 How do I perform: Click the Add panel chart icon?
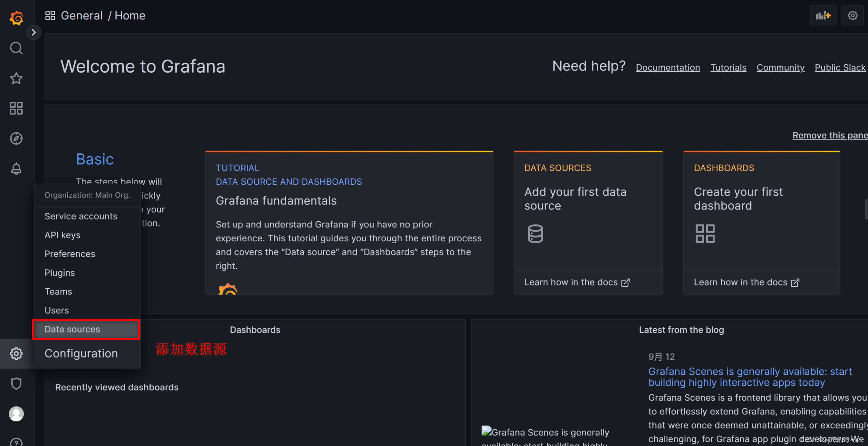(x=823, y=16)
